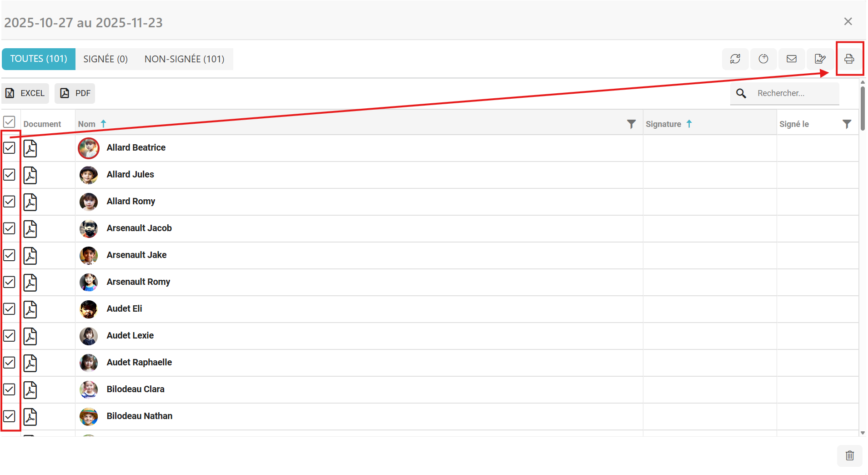868x475 pixels.
Task: Click the vertical scrollbar down arrow
Action: point(863,433)
